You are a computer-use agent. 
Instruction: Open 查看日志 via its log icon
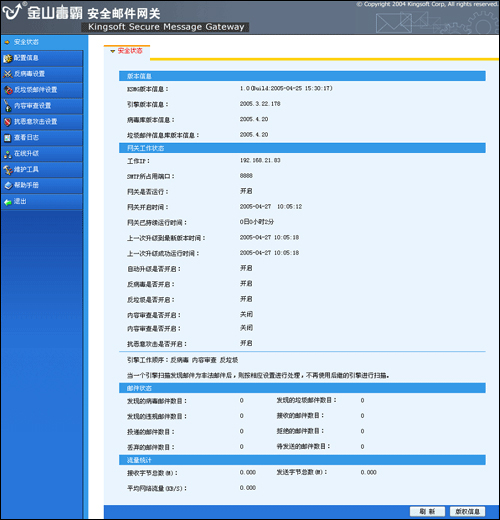click(x=7, y=138)
